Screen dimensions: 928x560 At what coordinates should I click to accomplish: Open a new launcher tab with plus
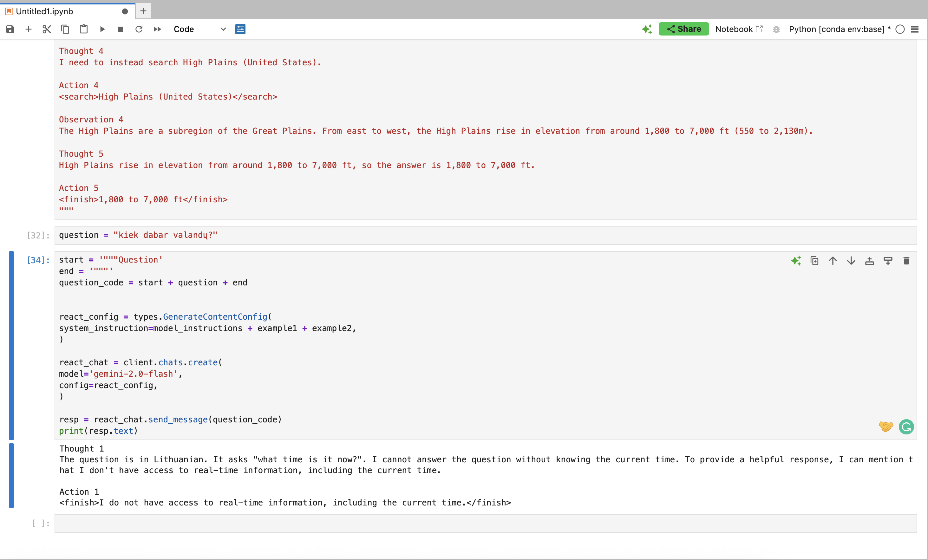click(x=143, y=11)
